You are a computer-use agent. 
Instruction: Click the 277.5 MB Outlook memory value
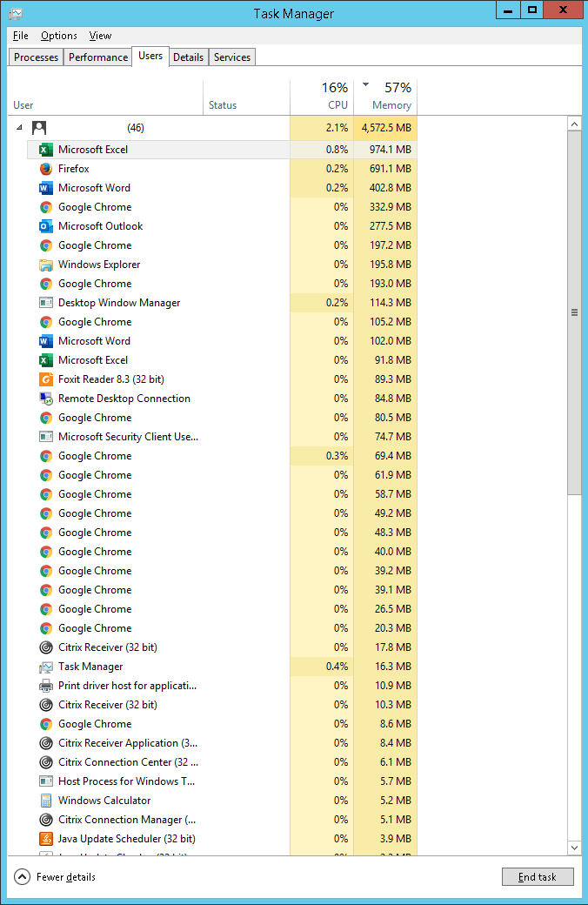point(390,226)
